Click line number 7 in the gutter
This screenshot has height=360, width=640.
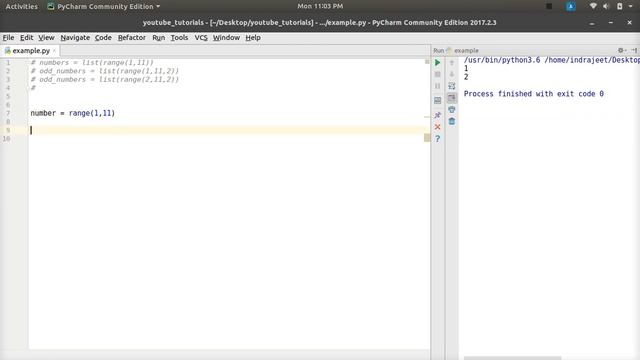coord(8,113)
